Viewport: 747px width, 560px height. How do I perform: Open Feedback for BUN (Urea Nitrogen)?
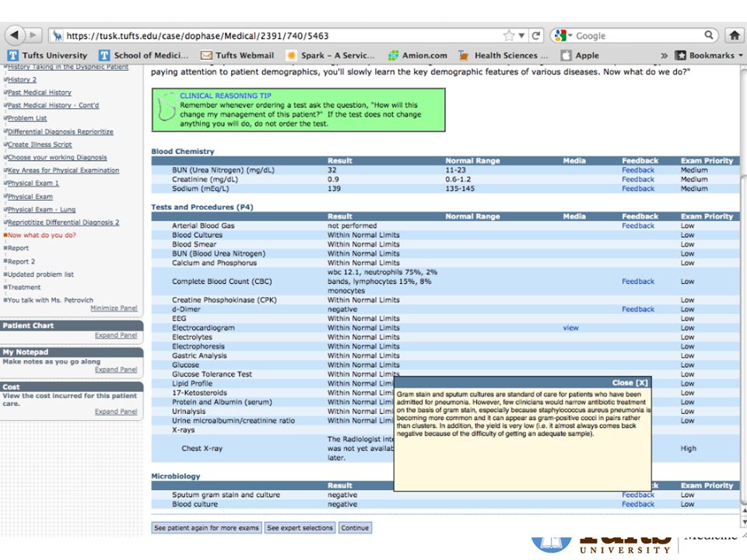[638, 170]
